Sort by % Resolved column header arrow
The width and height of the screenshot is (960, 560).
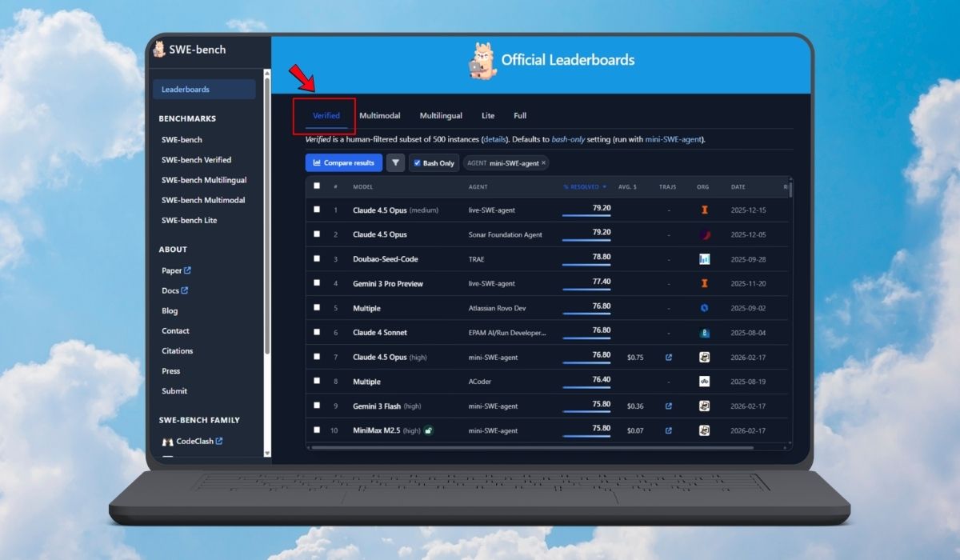[604, 187]
